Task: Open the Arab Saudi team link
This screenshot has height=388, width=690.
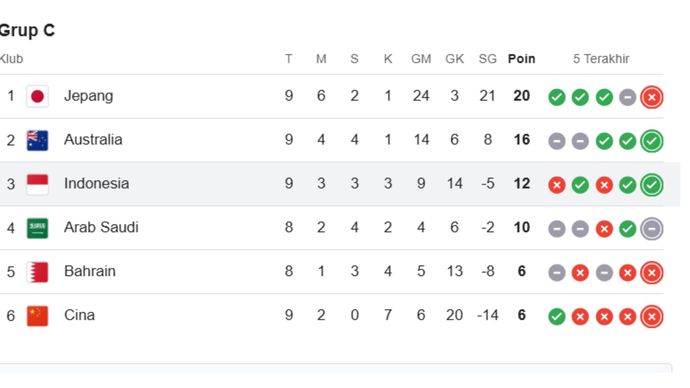Action: (101, 227)
